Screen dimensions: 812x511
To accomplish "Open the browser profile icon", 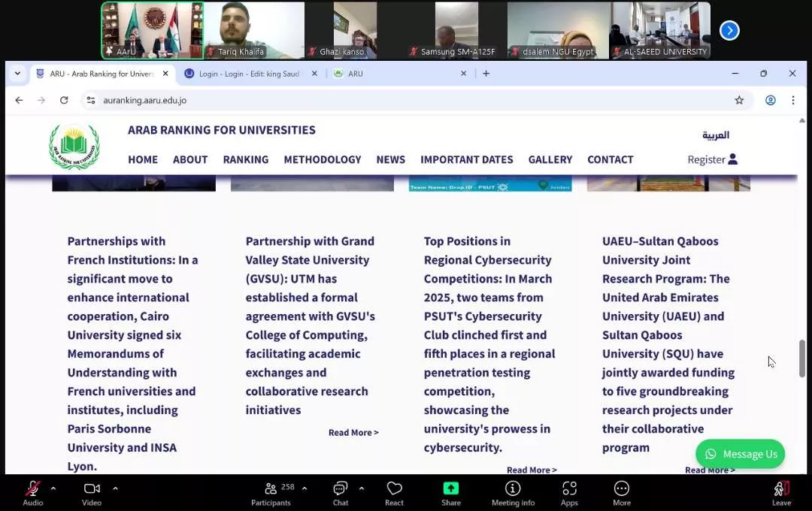I will click(771, 100).
